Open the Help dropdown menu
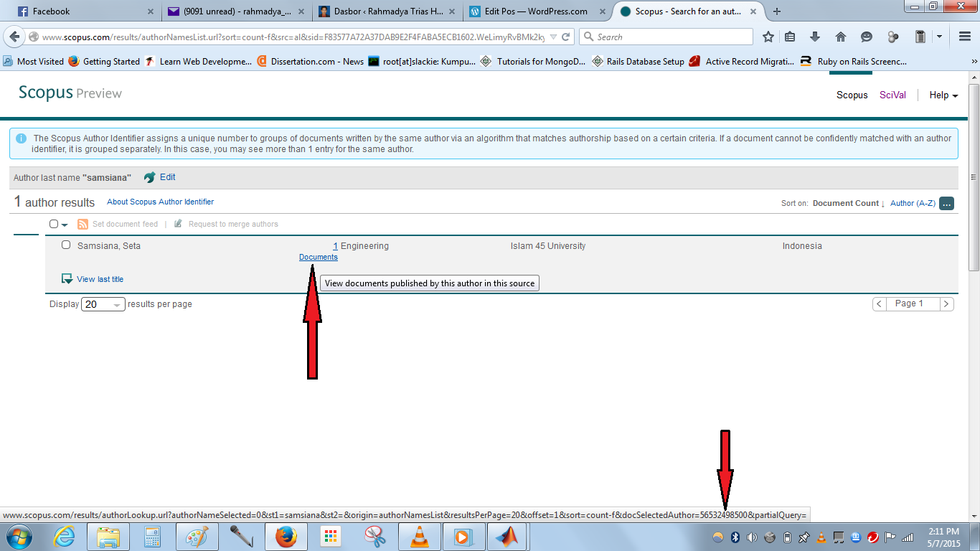 [x=943, y=95]
